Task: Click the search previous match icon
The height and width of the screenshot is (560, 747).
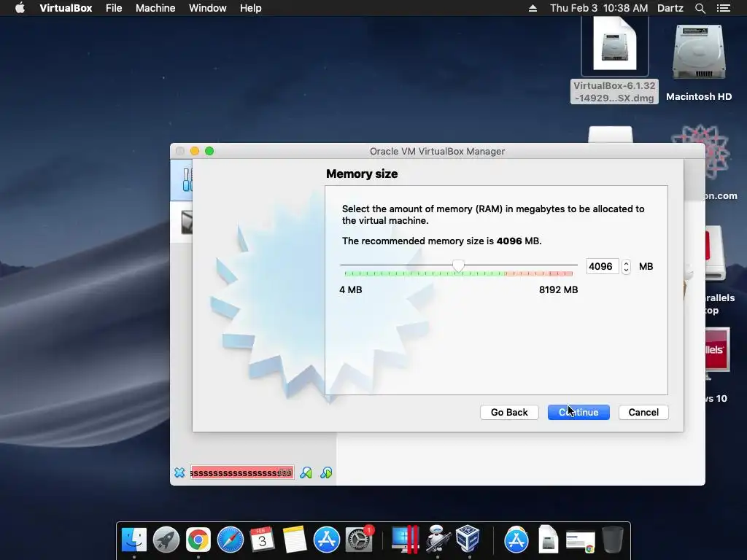Action: [x=306, y=472]
